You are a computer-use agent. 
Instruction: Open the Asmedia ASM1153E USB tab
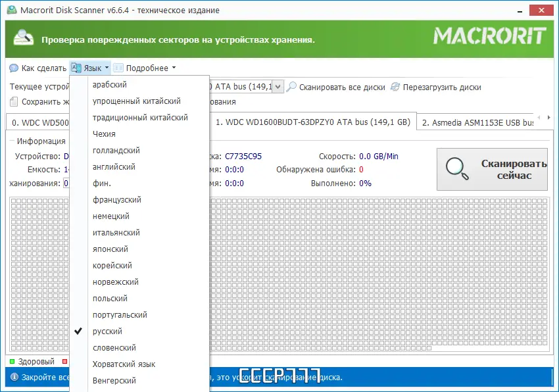click(477, 122)
